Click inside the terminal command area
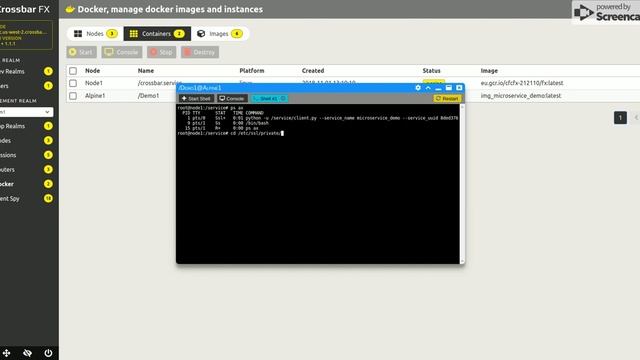The height and width of the screenshot is (360, 640). click(x=318, y=184)
